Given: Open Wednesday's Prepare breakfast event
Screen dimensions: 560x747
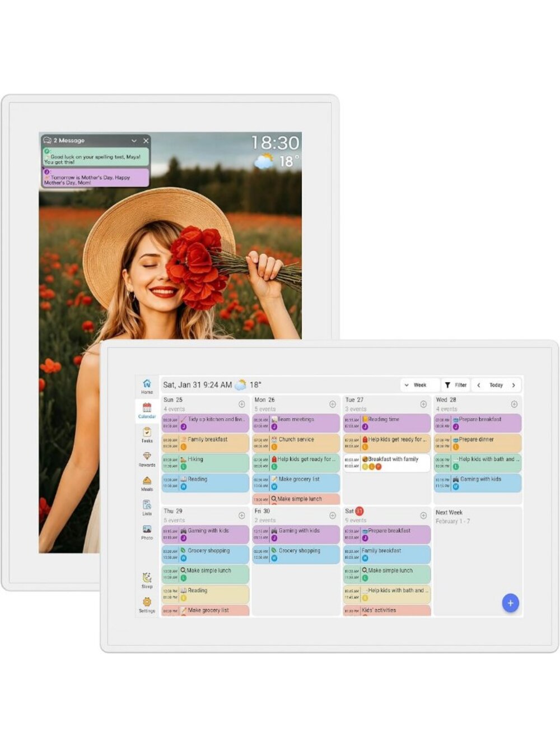Looking at the screenshot, I should (x=478, y=423).
